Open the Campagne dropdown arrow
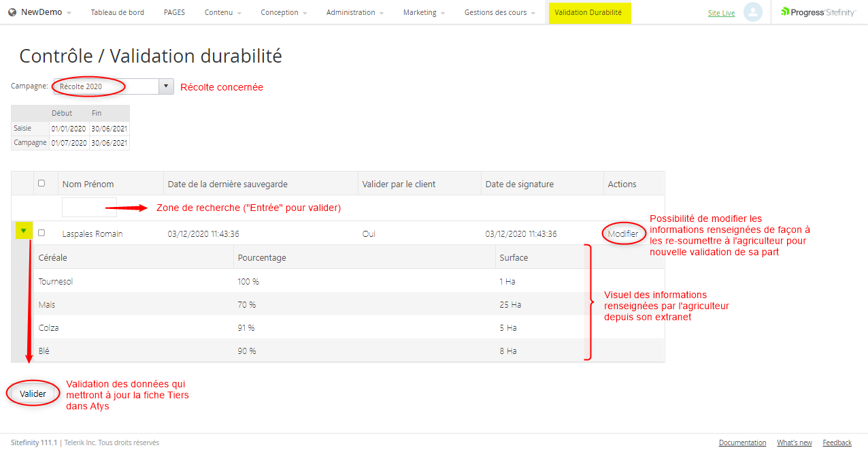The image size is (868, 452). click(166, 86)
